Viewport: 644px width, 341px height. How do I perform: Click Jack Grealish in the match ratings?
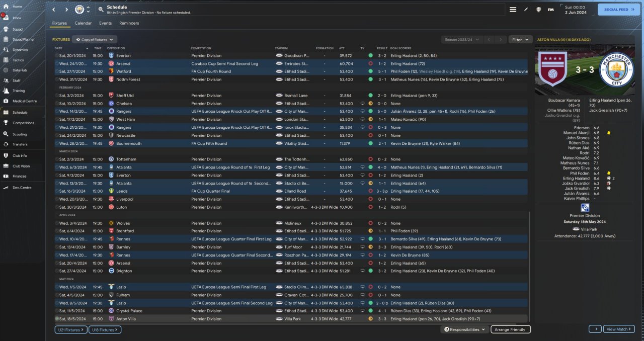[x=578, y=189]
